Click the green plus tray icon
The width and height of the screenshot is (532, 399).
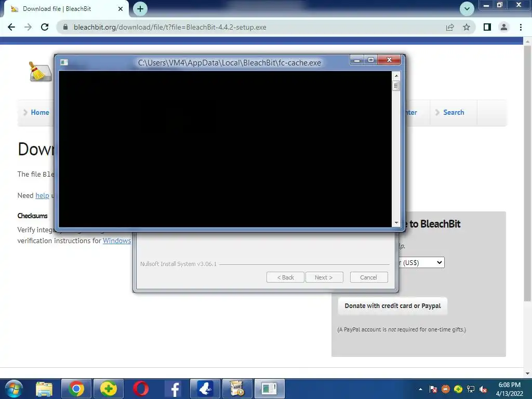458,389
